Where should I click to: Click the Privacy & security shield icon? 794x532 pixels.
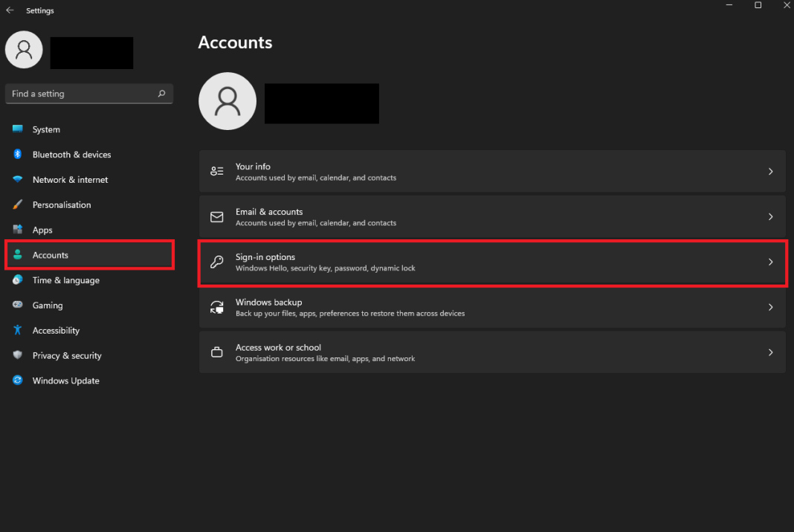pyautogui.click(x=16, y=355)
